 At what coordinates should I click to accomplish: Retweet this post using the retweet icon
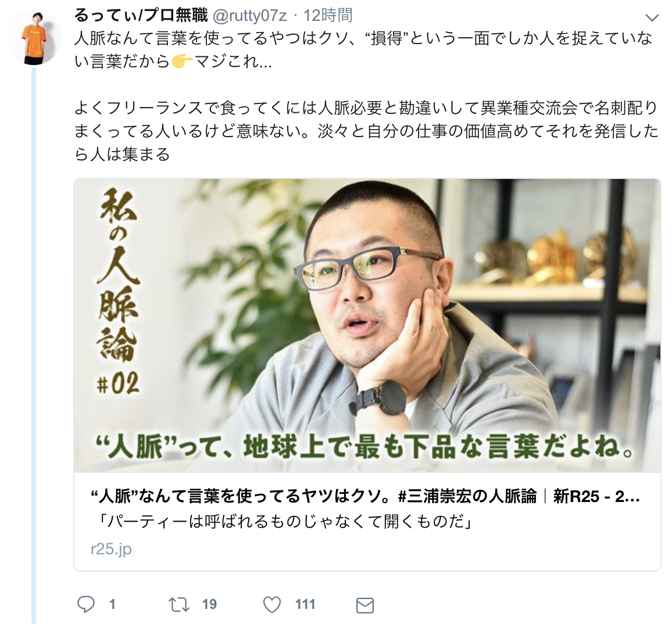[x=178, y=605]
